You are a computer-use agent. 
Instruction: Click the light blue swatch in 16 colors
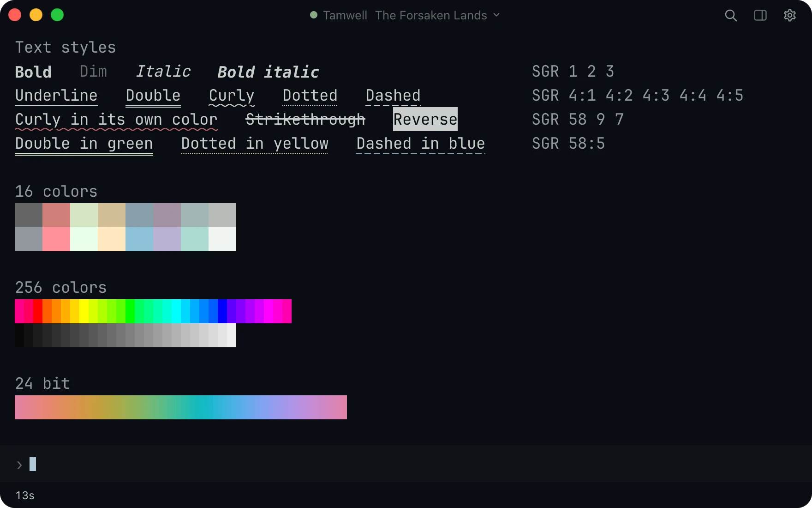point(139,239)
